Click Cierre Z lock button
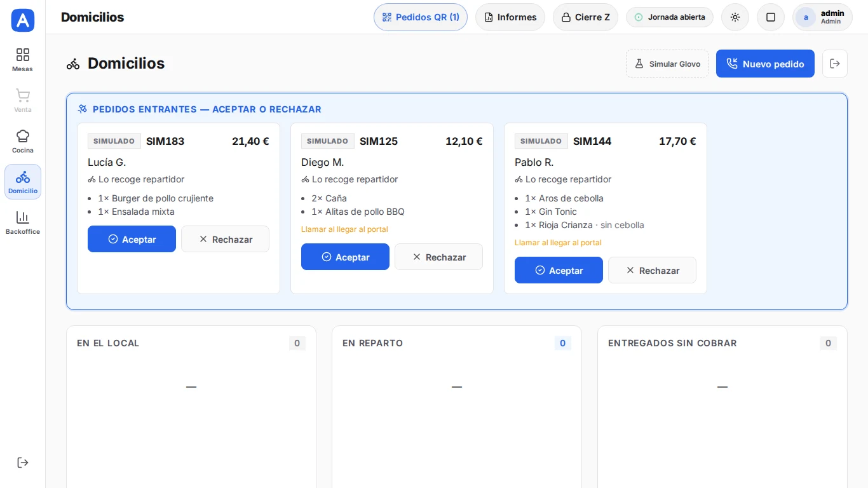Viewport: 868px width, 488px height. tap(585, 17)
